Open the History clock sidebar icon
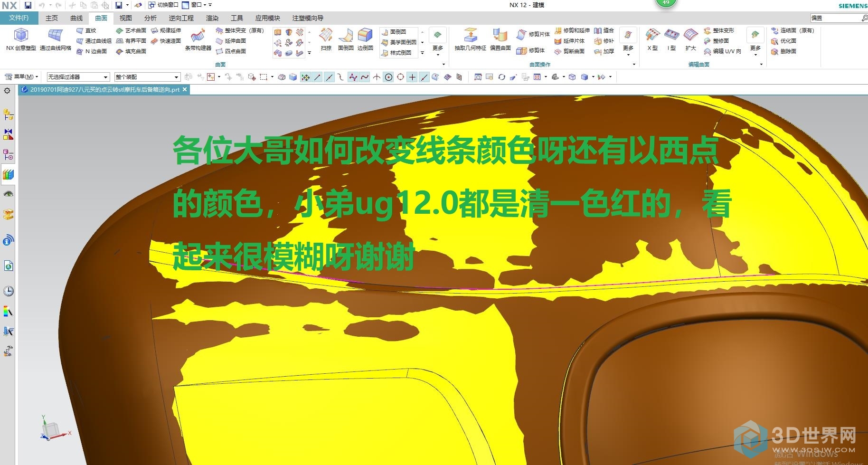This screenshot has width=868, height=465. [8, 291]
